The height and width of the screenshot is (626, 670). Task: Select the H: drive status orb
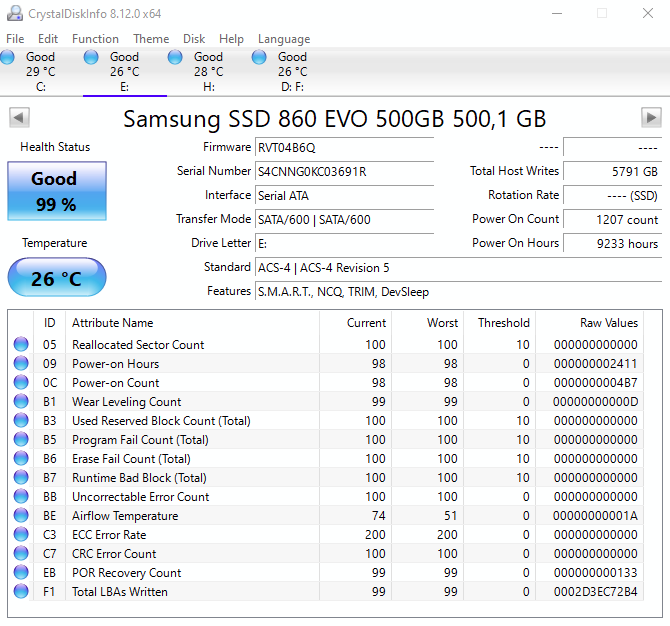(175, 57)
